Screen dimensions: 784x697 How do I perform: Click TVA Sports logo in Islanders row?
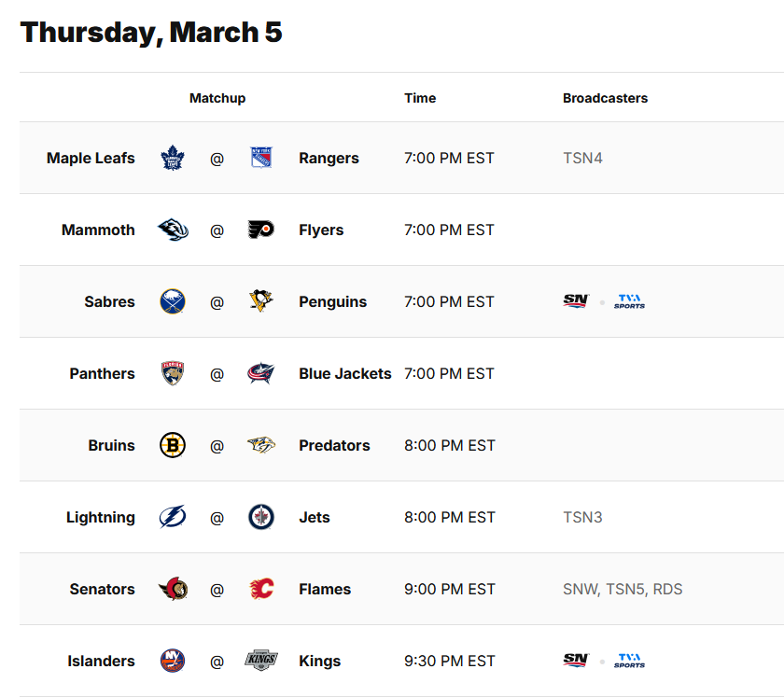(629, 662)
